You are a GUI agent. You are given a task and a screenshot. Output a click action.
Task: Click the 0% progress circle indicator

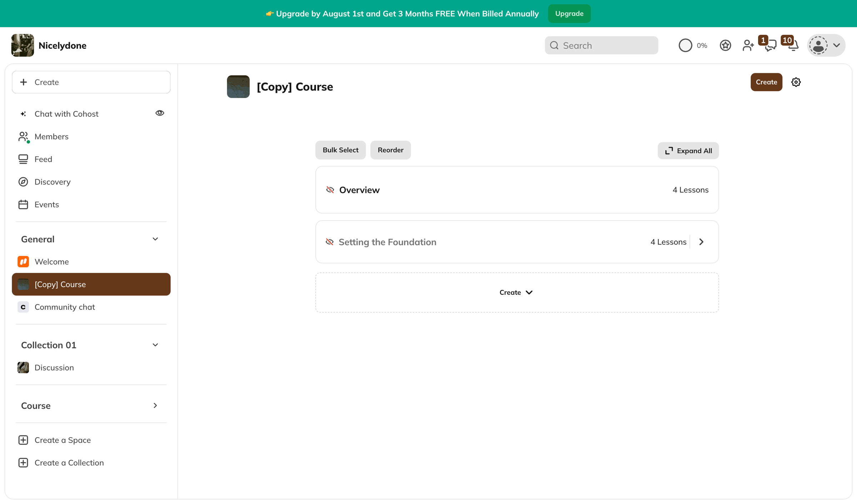[x=685, y=45]
